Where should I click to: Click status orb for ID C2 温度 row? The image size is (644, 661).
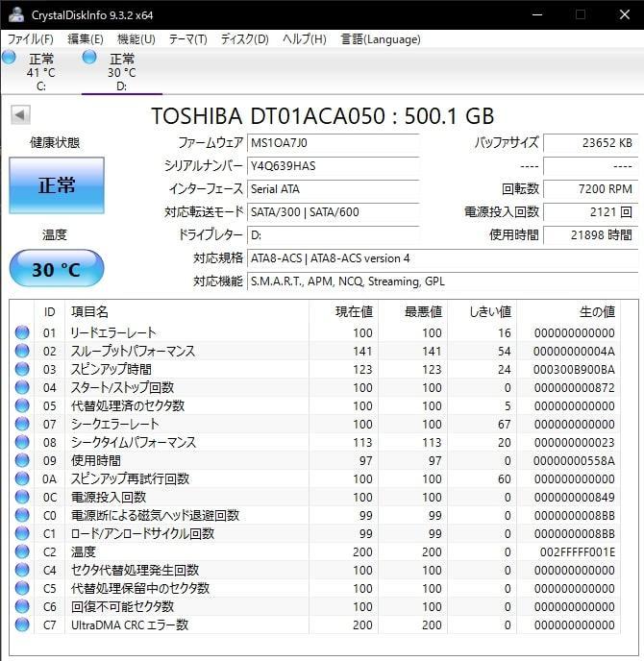coord(22,551)
